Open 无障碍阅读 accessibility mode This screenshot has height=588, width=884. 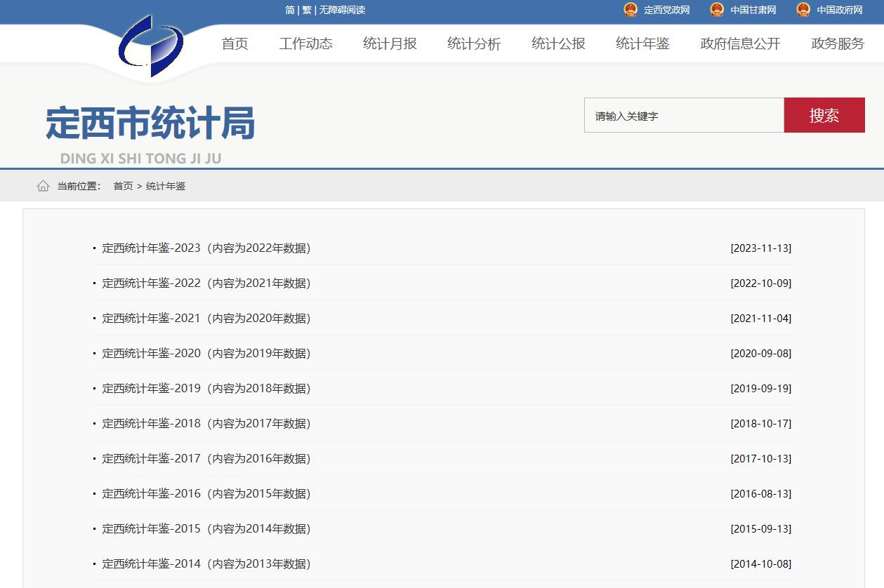tap(342, 10)
